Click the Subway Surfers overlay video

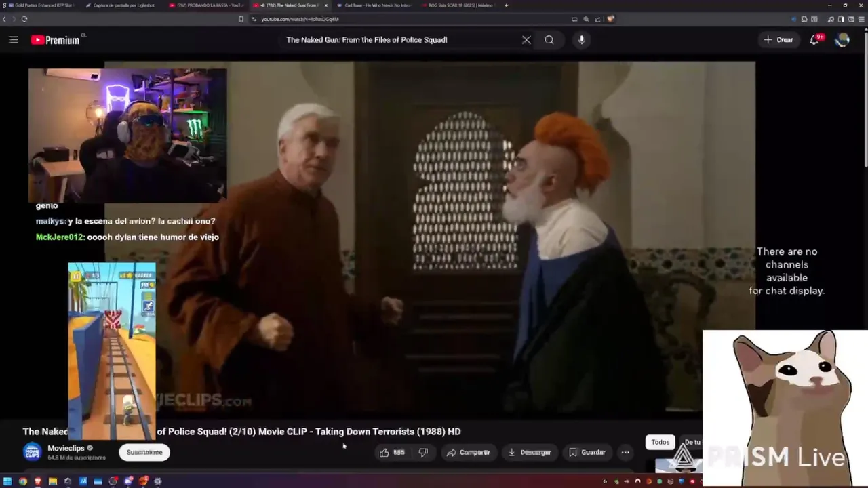click(x=112, y=351)
